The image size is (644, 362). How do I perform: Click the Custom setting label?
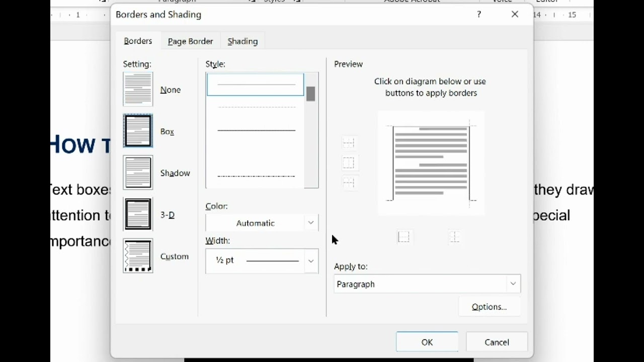pos(175,256)
